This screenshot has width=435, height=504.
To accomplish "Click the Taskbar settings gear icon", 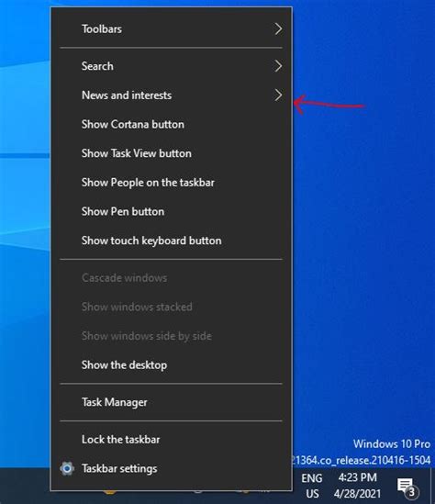I will [x=67, y=468].
